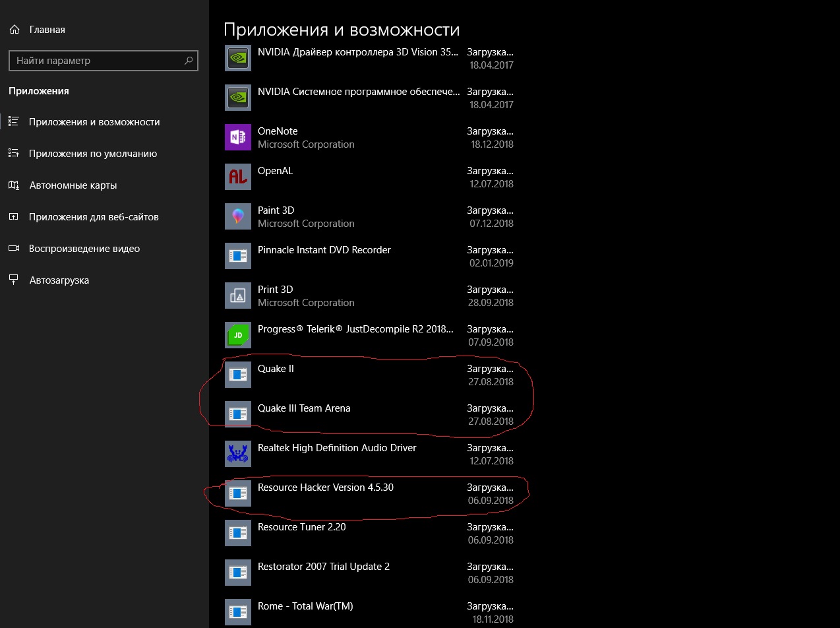
Task: Click the Quake III Team Arena icon
Action: point(238,414)
